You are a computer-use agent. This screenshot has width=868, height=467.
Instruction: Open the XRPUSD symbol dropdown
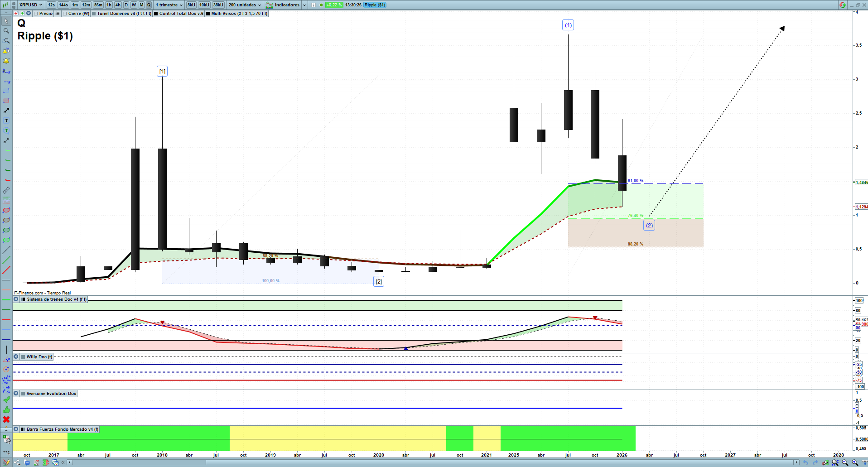click(31, 5)
